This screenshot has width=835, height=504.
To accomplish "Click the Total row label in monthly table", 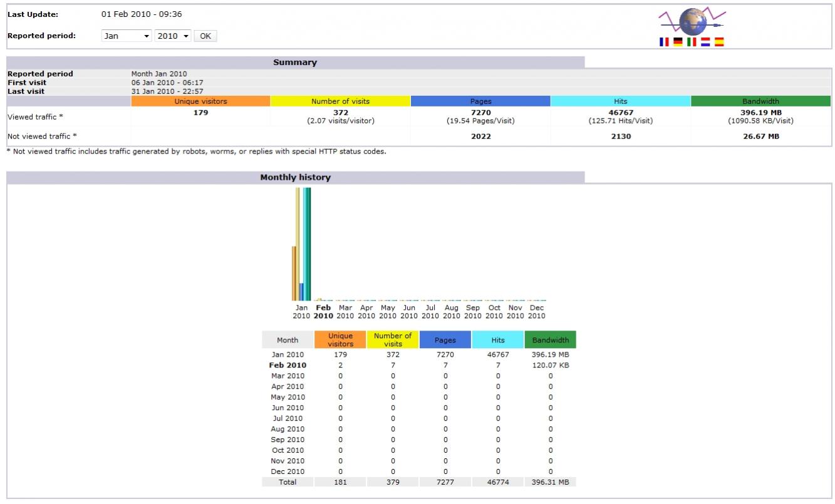I will click(x=288, y=482).
